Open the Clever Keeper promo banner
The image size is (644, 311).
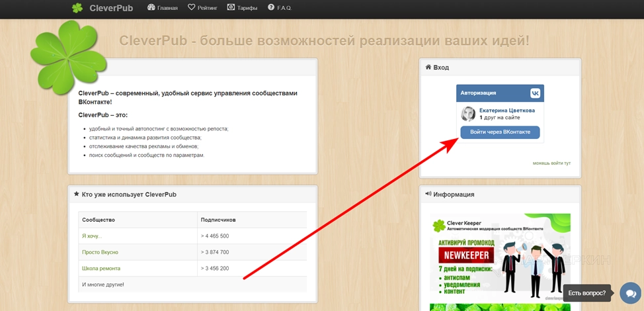click(500, 259)
